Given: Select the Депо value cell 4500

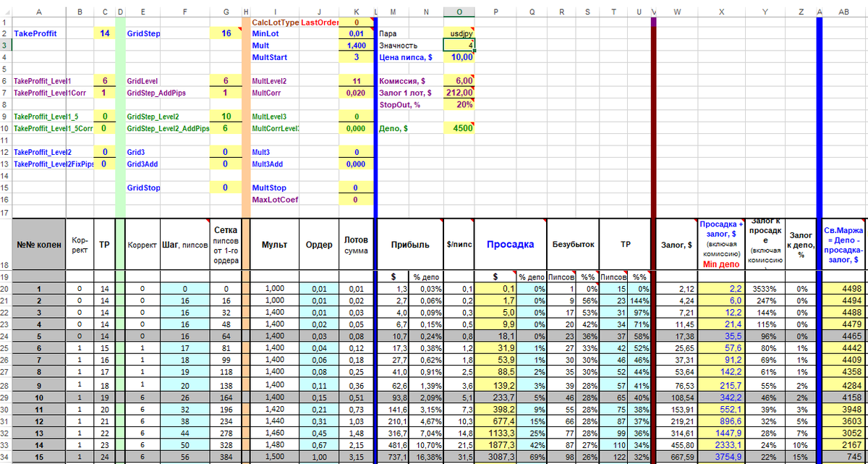Looking at the screenshot, I should click(x=460, y=128).
